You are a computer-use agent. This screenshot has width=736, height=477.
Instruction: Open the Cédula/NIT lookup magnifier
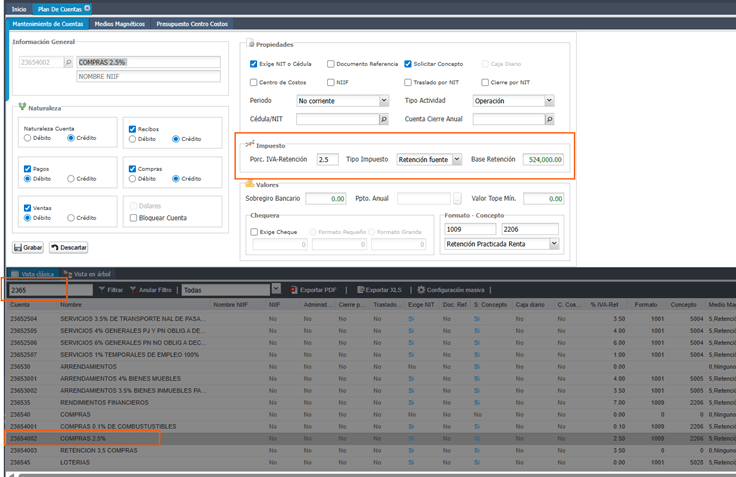(x=383, y=119)
